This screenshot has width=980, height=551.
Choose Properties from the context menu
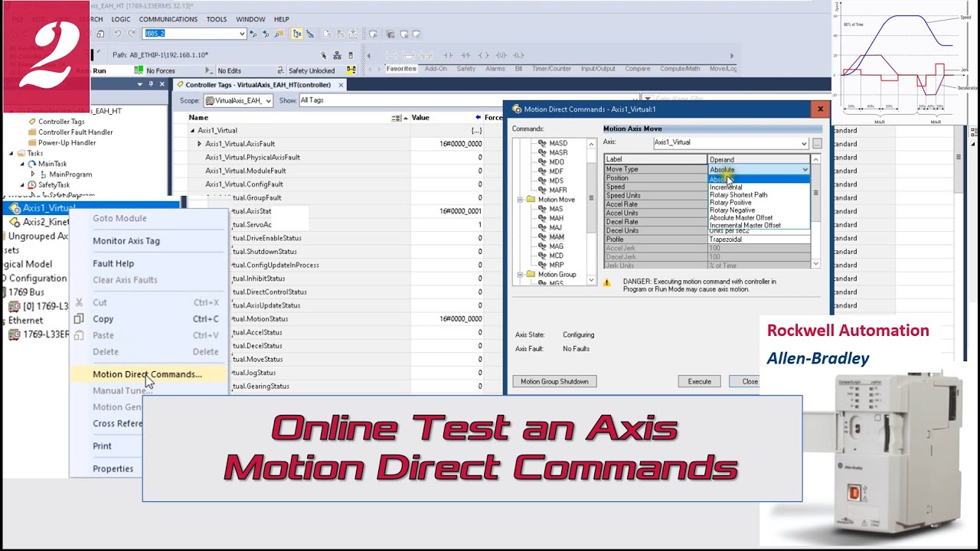(x=113, y=468)
